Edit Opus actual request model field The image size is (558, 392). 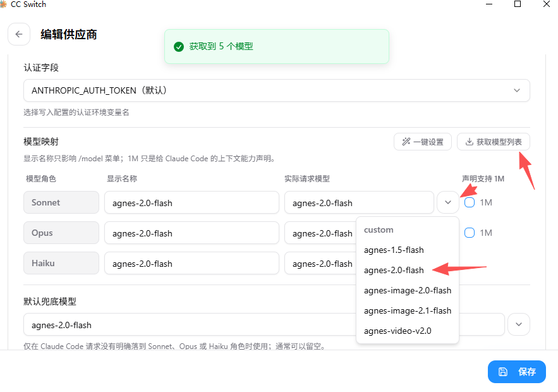(320, 233)
